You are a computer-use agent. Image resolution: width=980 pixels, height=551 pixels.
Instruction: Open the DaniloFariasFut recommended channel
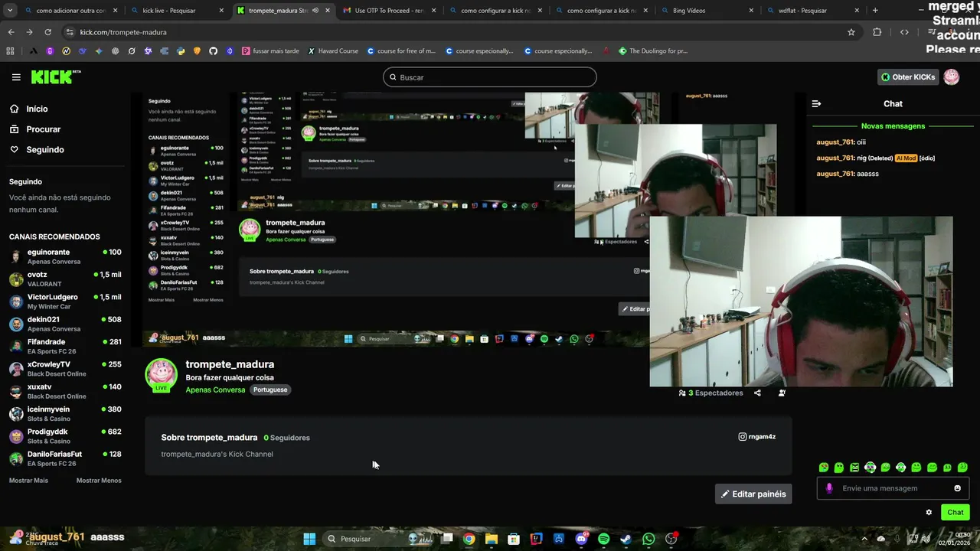coord(65,458)
